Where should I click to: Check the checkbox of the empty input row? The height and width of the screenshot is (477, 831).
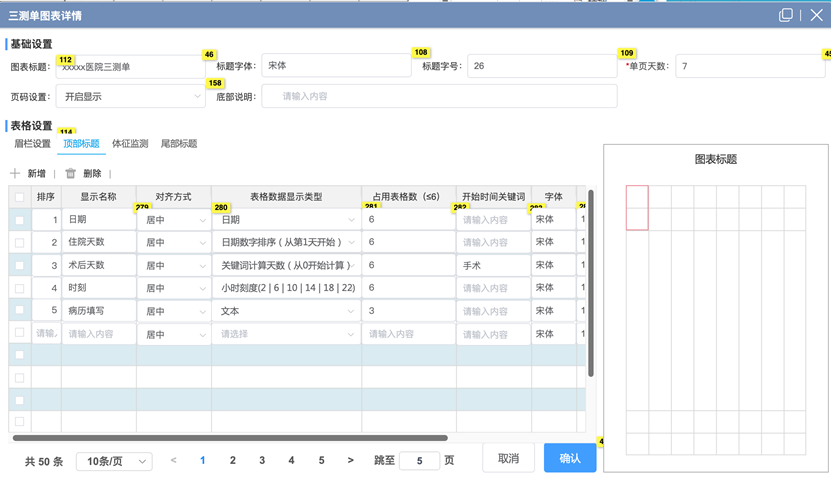click(x=20, y=332)
